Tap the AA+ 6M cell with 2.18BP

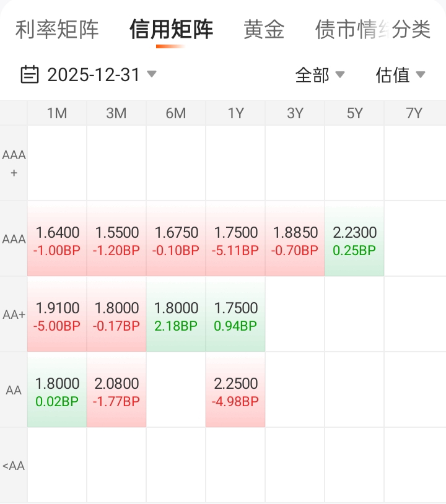pyautogui.click(x=176, y=315)
